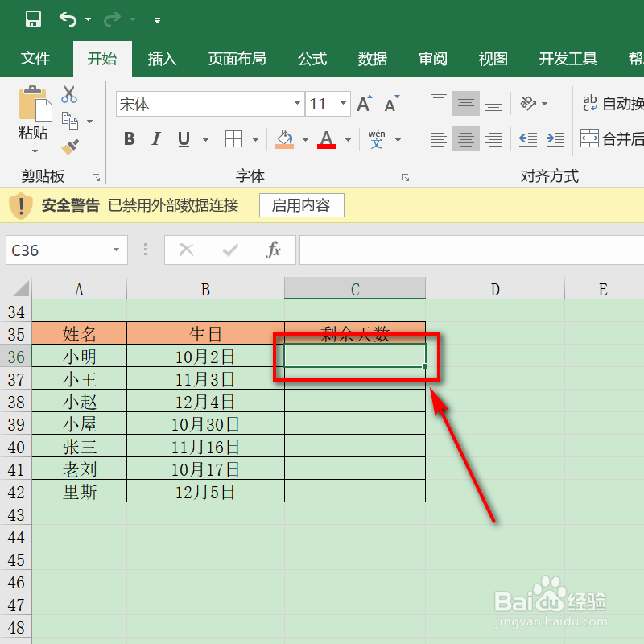The width and height of the screenshot is (644, 644).
Task: Click the Cut scissors icon
Action: (69, 95)
